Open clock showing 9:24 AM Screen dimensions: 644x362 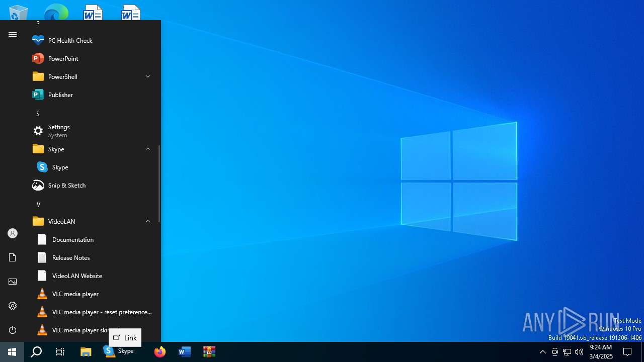tap(601, 352)
